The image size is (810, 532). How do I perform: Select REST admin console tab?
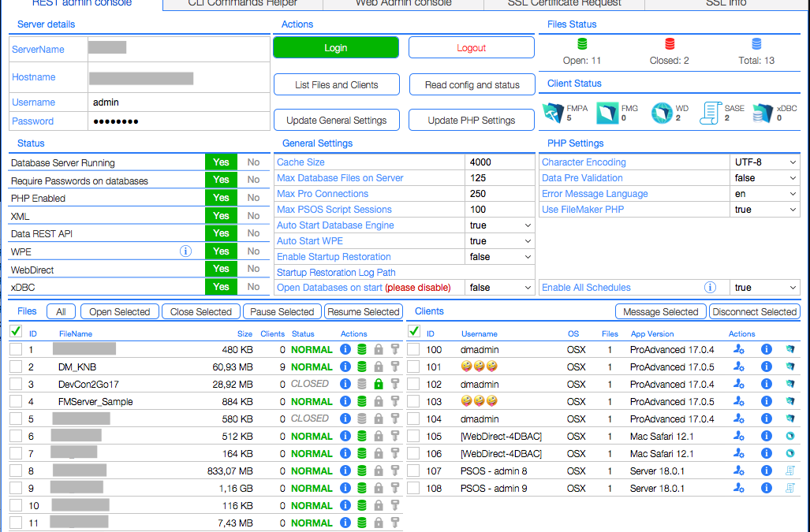click(x=81, y=4)
